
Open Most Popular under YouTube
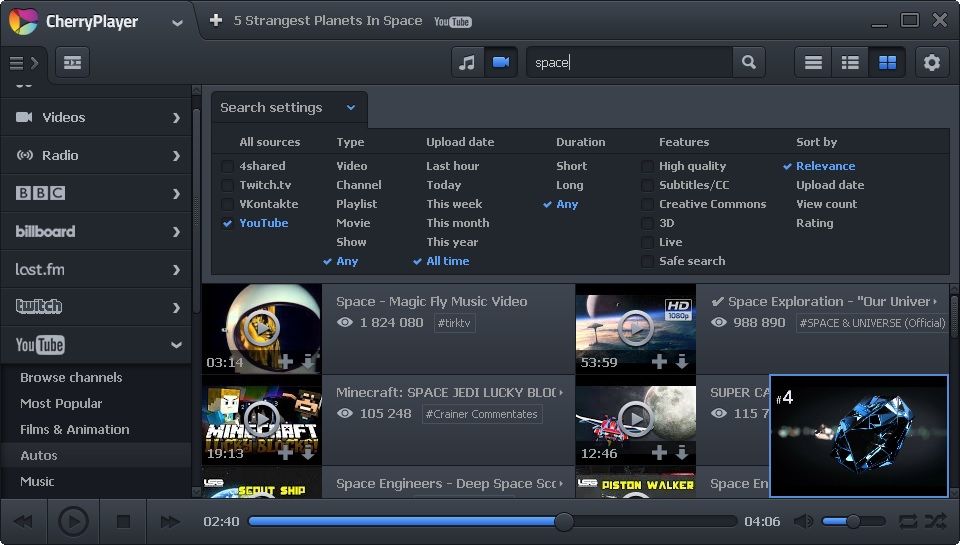(x=61, y=403)
